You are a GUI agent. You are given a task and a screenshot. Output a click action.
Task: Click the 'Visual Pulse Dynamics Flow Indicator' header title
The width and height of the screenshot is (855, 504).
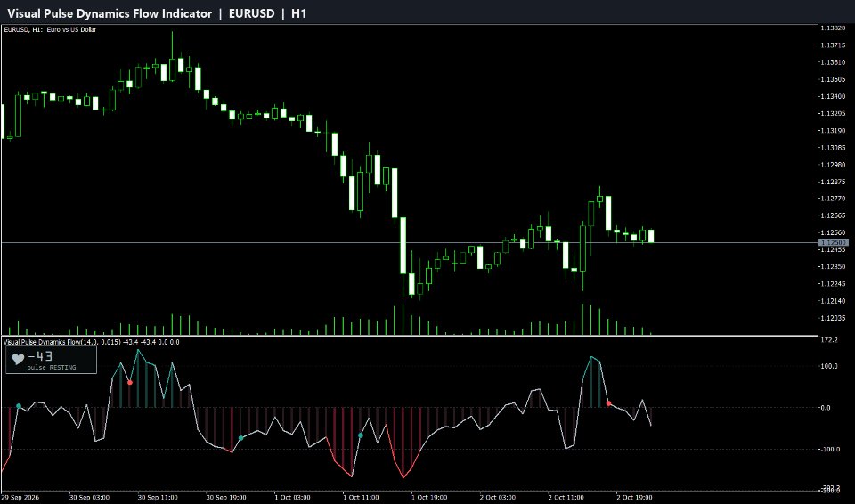[x=110, y=13]
